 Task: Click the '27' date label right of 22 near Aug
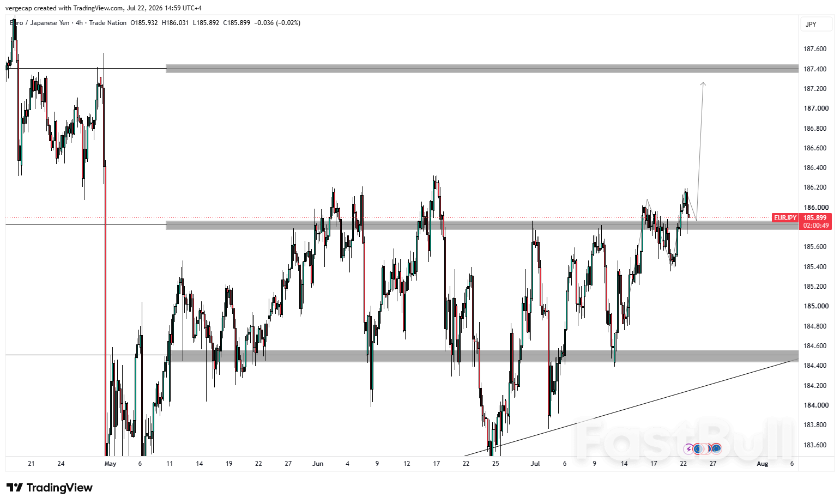pos(713,464)
